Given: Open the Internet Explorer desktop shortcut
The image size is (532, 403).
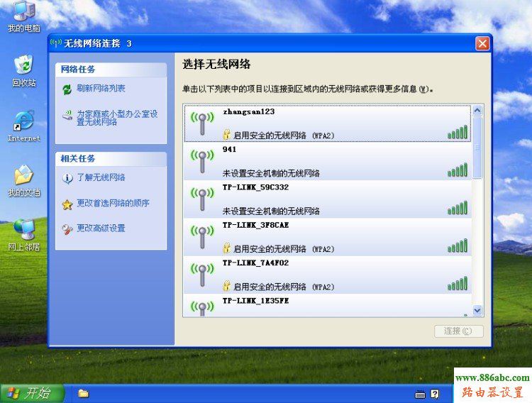Looking at the screenshot, I should (x=23, y=126).
